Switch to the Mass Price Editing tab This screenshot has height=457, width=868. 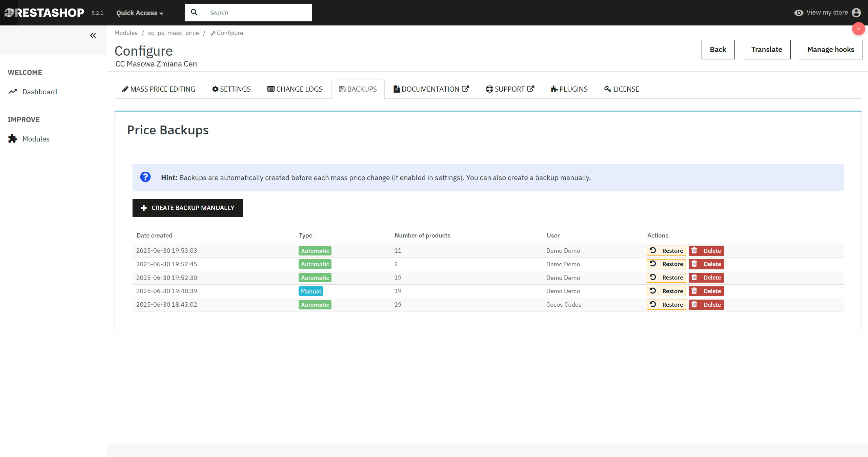tap(159, 89)
